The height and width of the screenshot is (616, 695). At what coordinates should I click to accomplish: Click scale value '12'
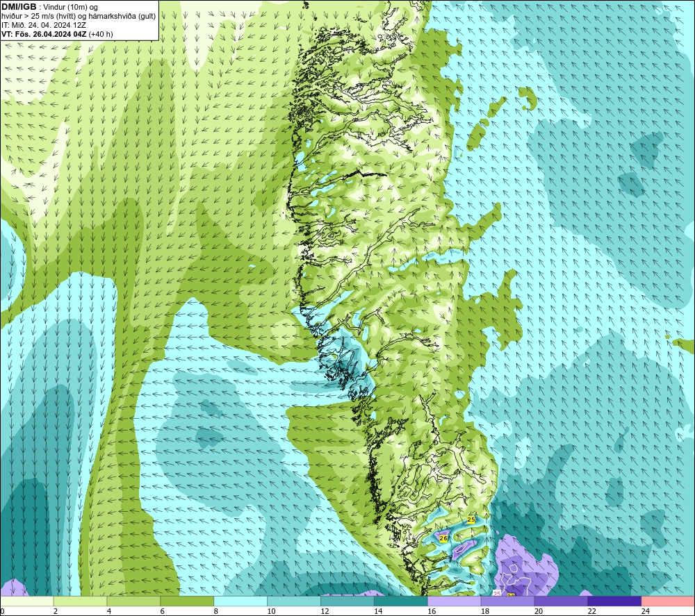click(x=325, y=611)
